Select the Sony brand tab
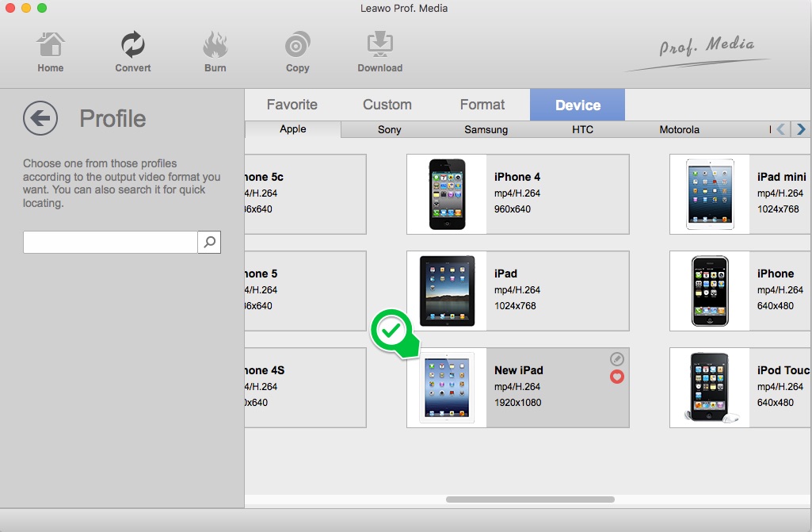Screen dimensions: 812x532 coord(390,129)
